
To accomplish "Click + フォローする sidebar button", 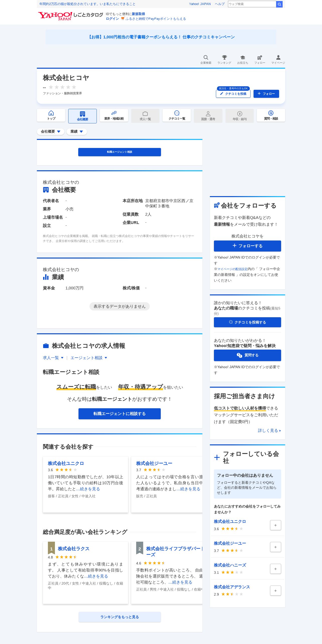I will [x=248, y=246].
